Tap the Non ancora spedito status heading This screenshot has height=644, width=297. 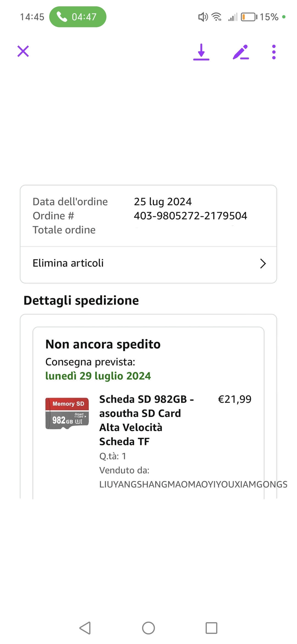103,344
